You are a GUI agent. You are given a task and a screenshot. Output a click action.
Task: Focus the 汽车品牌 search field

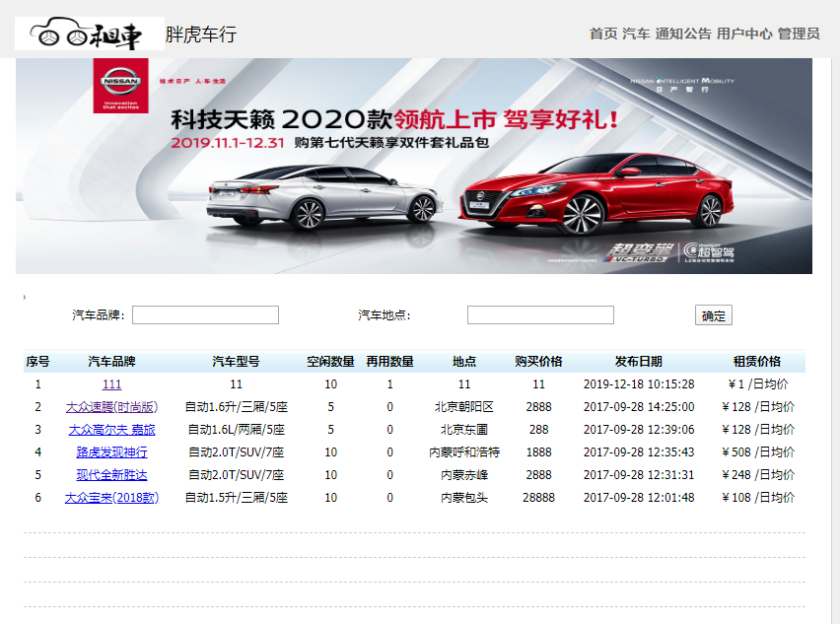click(205, 314)
